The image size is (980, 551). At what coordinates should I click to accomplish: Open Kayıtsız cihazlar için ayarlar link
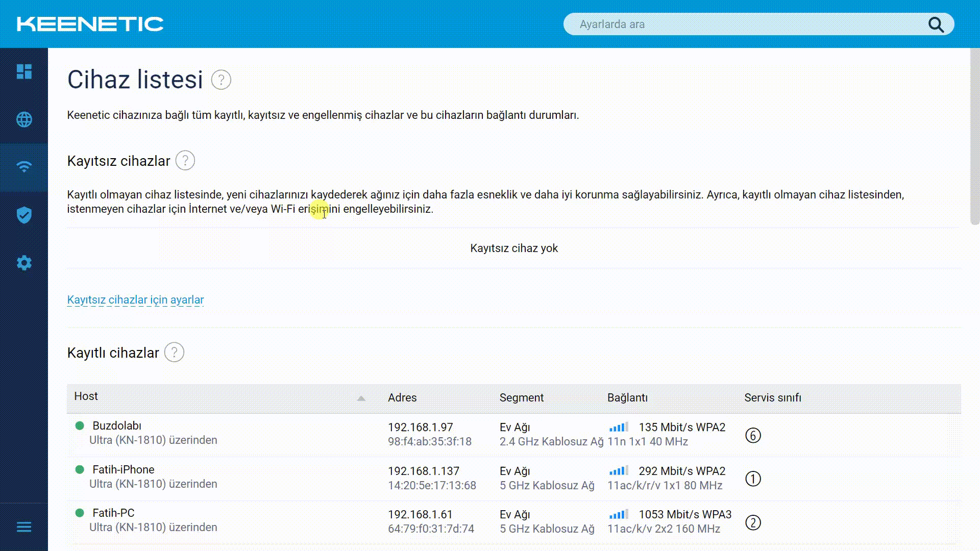(135, 300)
